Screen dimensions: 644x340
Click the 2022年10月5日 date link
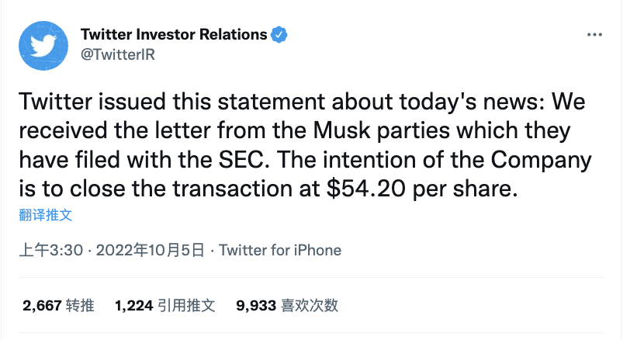[x=150, y=250]
